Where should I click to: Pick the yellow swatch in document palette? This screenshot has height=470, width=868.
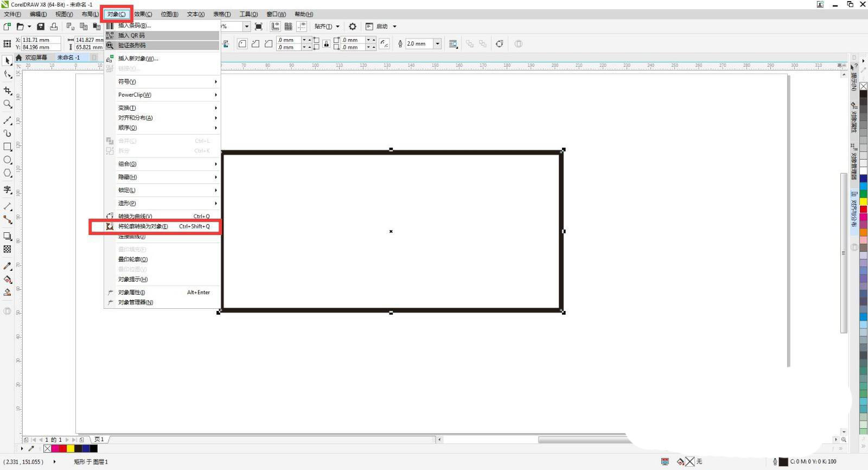point(71,449)
